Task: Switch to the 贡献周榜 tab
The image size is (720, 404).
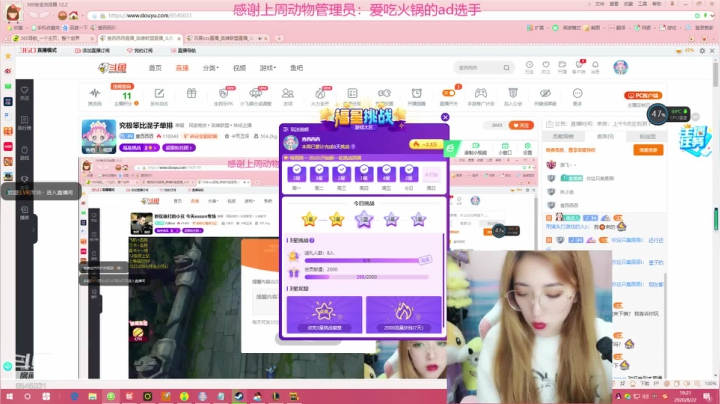Action: pos(563,136)
